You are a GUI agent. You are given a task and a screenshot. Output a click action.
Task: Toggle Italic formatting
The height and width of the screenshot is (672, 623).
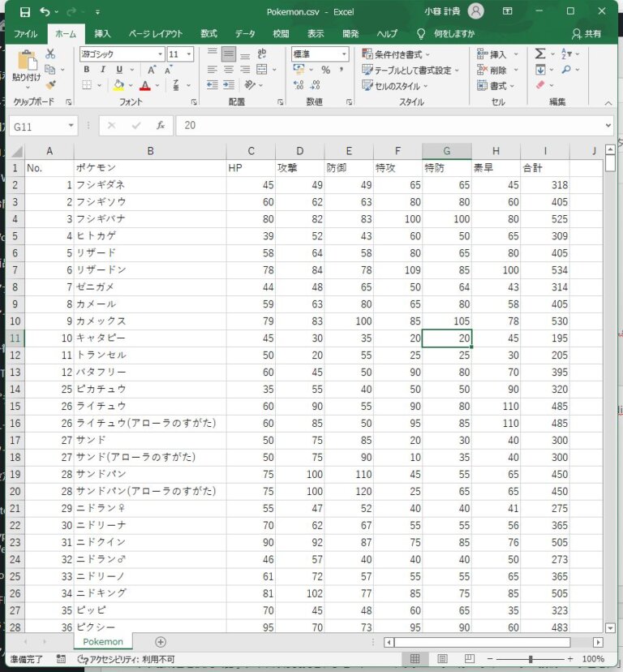tap(103, 70)
